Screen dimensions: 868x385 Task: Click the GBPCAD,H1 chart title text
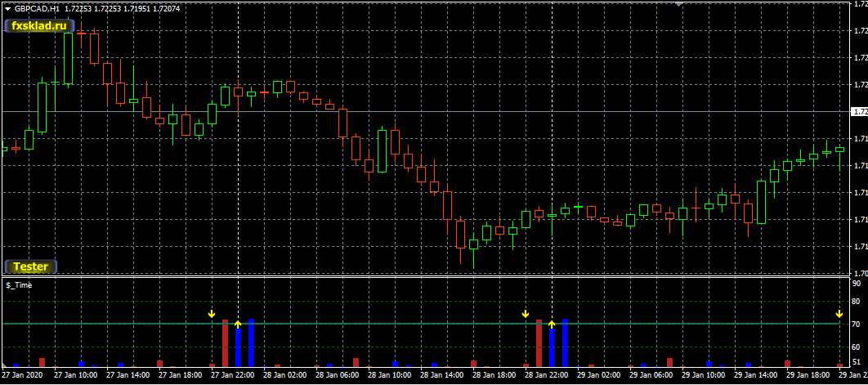[x=38, y=9]
